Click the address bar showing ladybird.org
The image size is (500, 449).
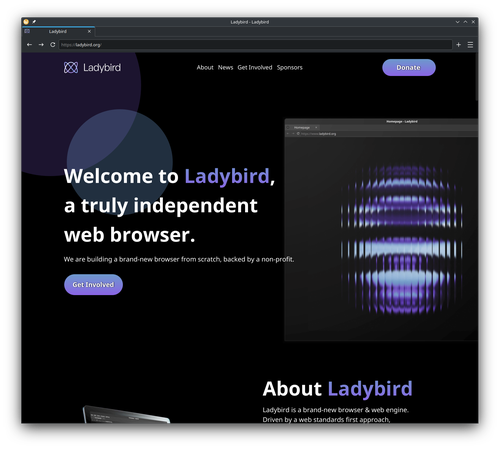(255, 45)
